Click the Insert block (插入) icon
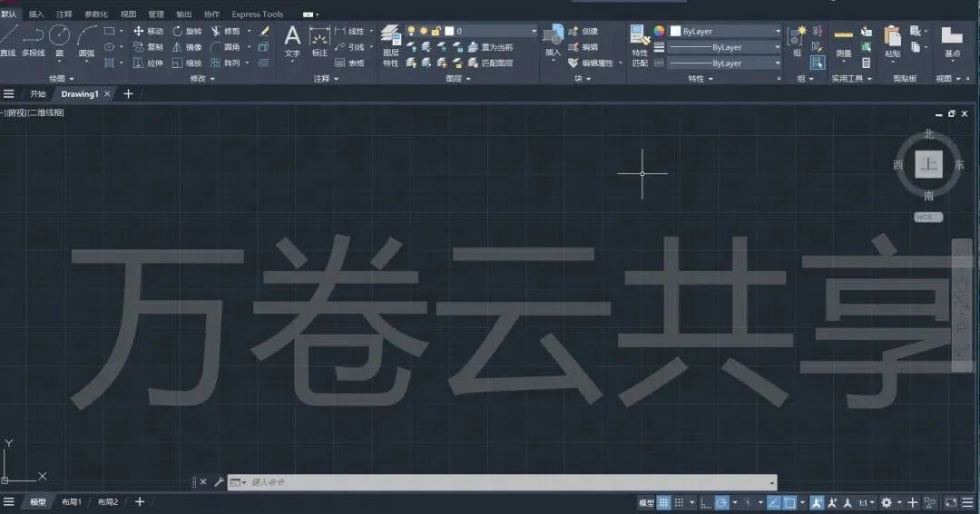Image resolution: width=980 pixels, height=514 pixels. click(x=554, y=41)
